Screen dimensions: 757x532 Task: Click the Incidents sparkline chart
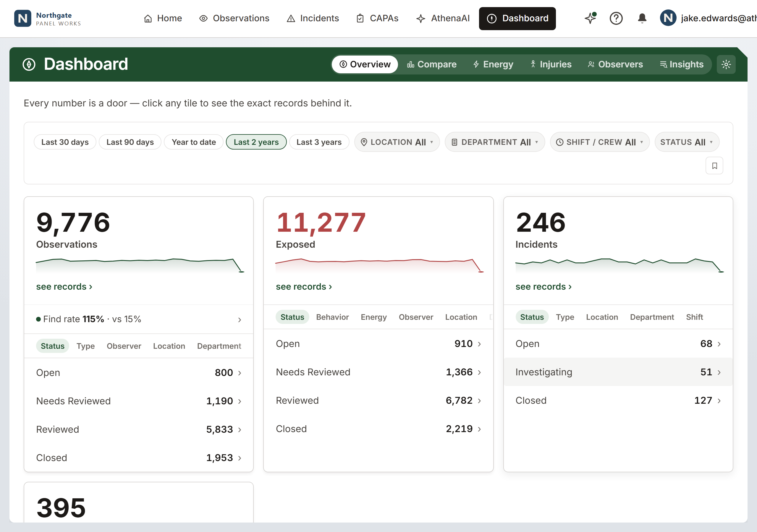(619, 265)
